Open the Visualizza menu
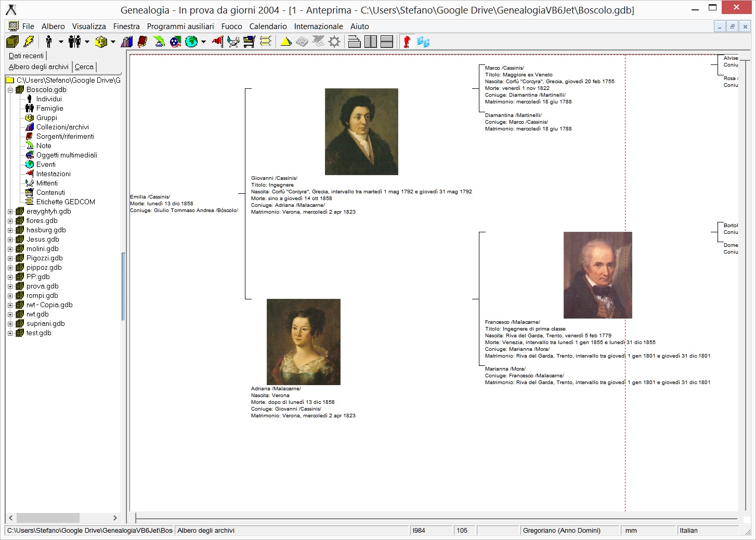This screenshot has width=756, height=540. tap(89, 27)
